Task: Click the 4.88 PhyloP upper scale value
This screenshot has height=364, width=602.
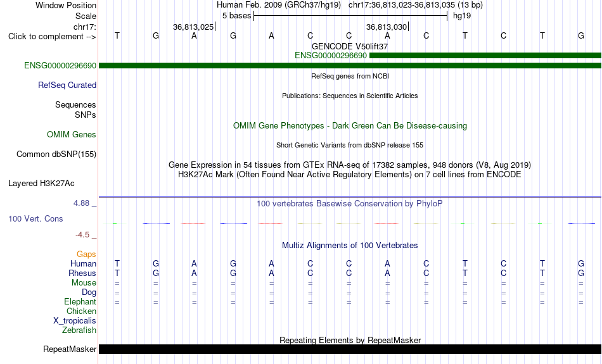Action: click(x=81, y=203)
